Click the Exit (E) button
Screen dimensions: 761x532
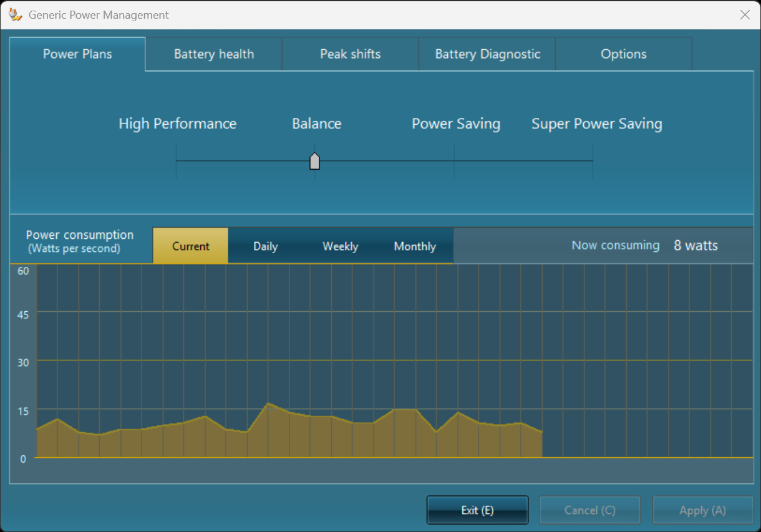pos(478,510)
